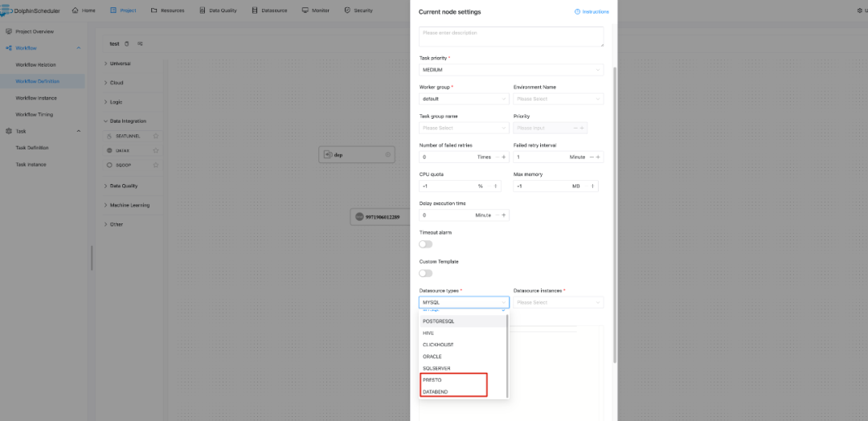The width and height of the screenshot is (868, 421).
Task: Click the DolphinScheduler logo icon
Action: 6,10
